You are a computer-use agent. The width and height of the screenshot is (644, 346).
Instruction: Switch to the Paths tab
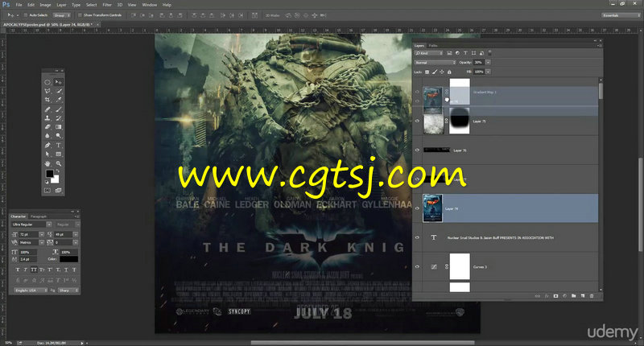[x=433, y=46]
